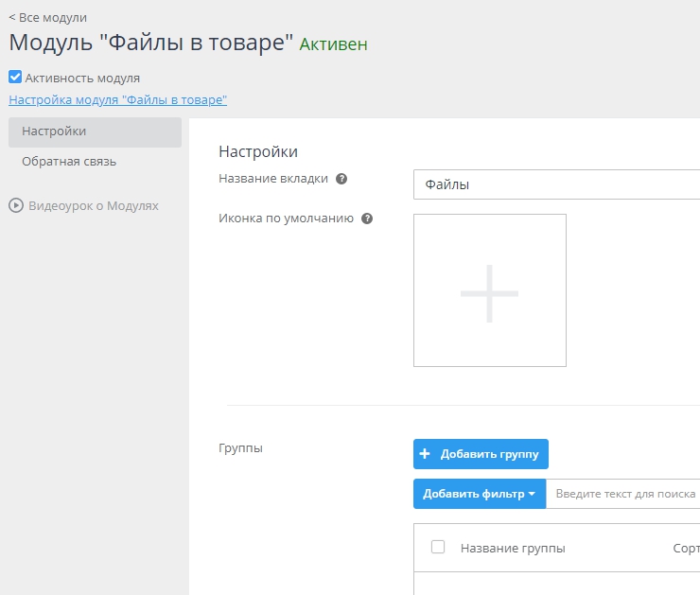700x595 pixels.
Task: Show the help hint for Иконка по умолчанию
Action: (367, 219)
